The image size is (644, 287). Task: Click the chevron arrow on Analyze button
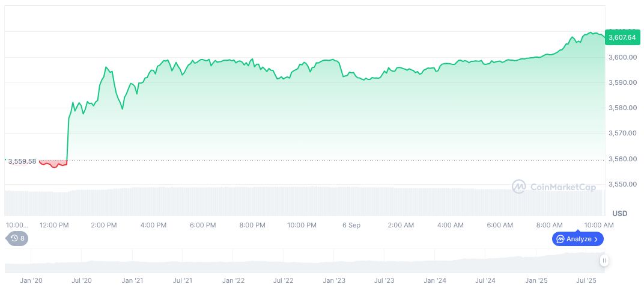pyautogui.click(x=596, y=239)
